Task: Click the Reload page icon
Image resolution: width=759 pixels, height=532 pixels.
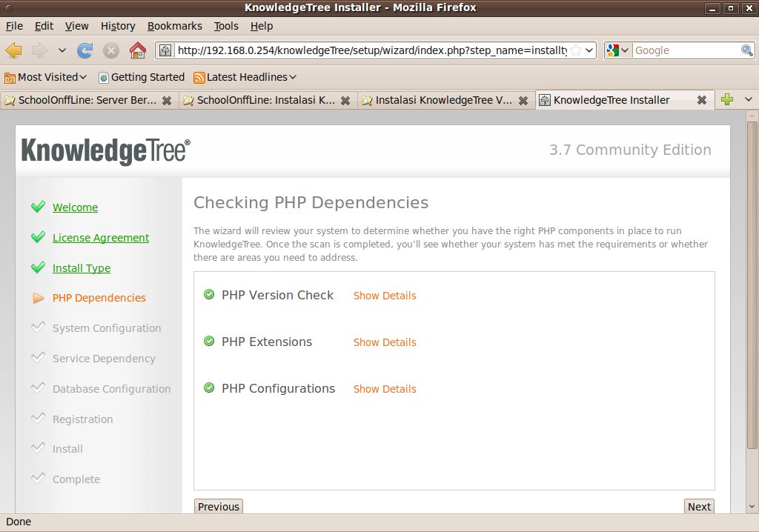Action: pos(85,50)
